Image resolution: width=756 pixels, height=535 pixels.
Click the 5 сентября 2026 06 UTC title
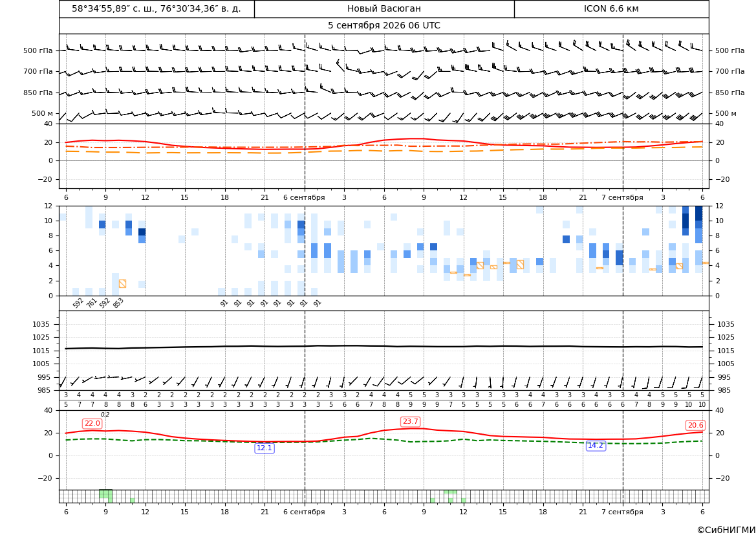tap(384, 26)
